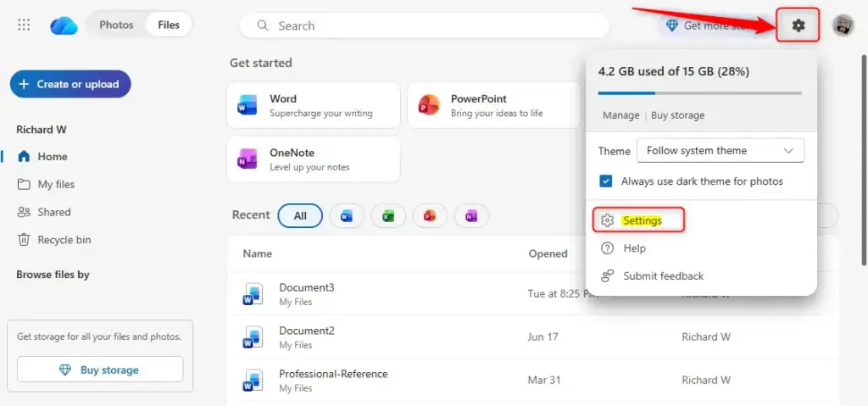Click the Recycle bin trash icon

[24, 240]
